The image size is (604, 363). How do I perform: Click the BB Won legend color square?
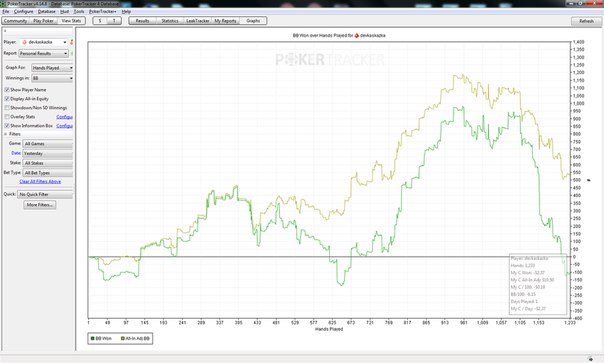pyautogui.click(x=92, y=338)
